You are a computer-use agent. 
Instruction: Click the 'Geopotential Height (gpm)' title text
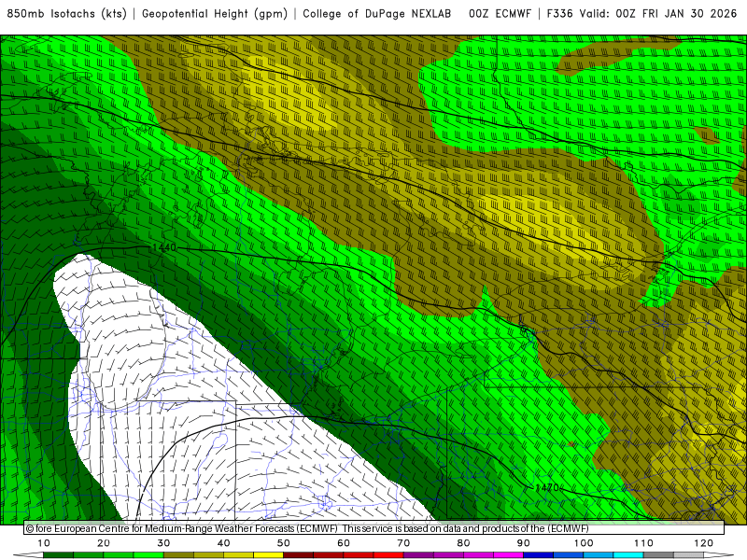(x=215, y=14)
